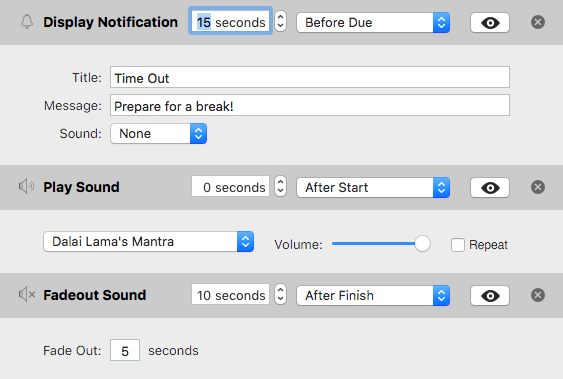Click the Title field containing Time Out

tap(310, 77)
